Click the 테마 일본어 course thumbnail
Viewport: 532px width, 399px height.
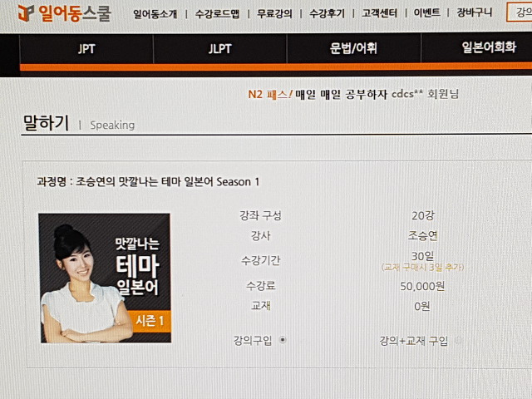pos(105,278)
